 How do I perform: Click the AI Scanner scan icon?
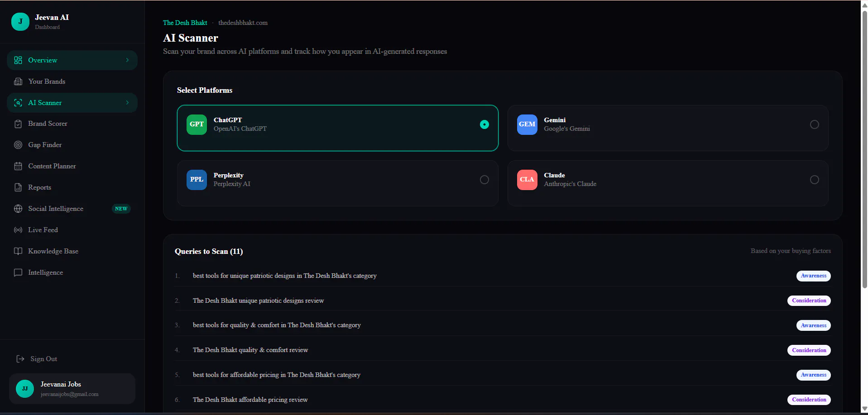tap(18, 103)
